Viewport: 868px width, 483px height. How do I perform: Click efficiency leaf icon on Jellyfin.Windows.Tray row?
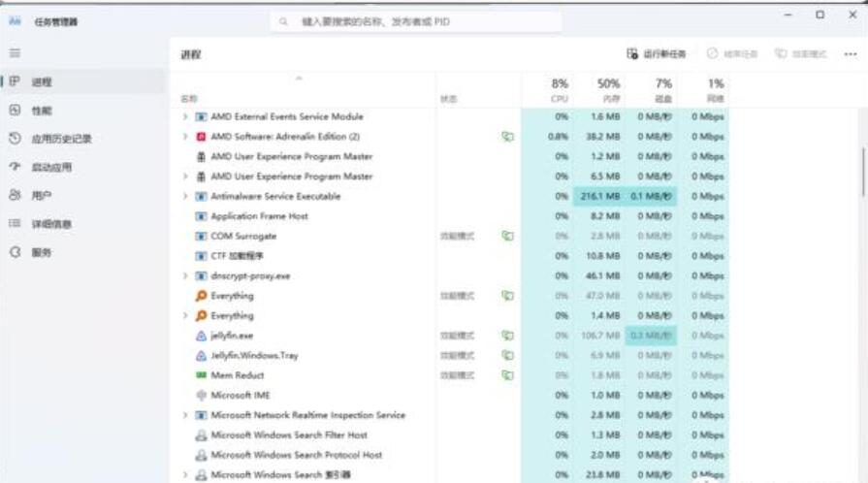pos(507,356)
